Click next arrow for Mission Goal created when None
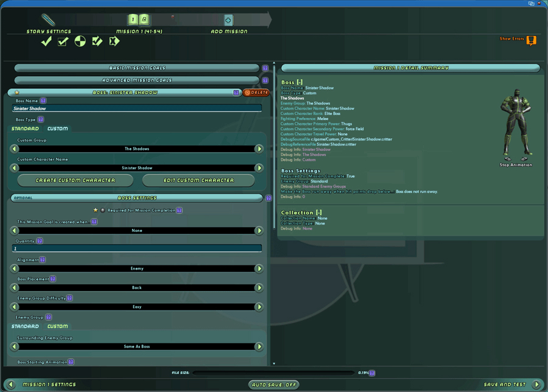Image resolution: width=548 pixels, height=392 pixels. 259,231
